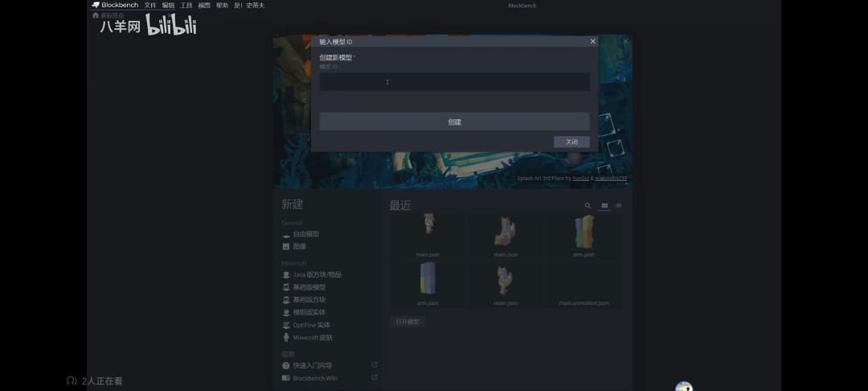The height and width of the screenshot is (391, 868).
Task: Select the Java 版方块/物品 format icon
Action: click(285, 274)
